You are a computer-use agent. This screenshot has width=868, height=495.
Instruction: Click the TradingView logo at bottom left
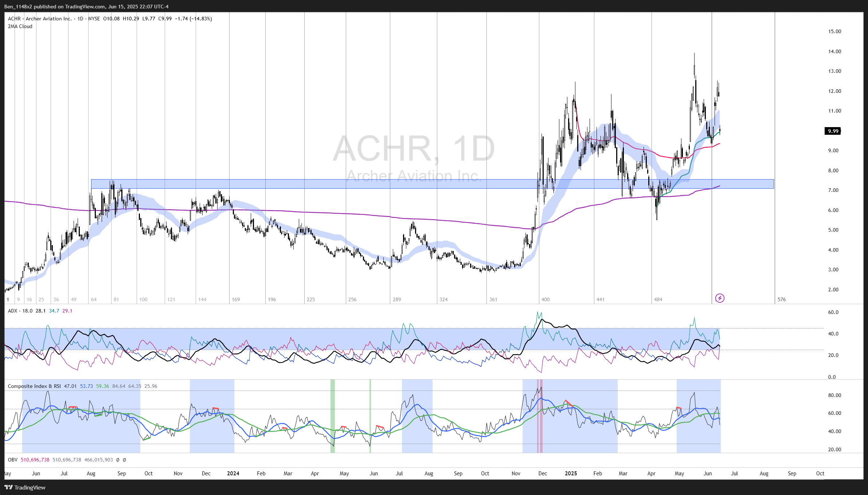[x=25, y=487]
